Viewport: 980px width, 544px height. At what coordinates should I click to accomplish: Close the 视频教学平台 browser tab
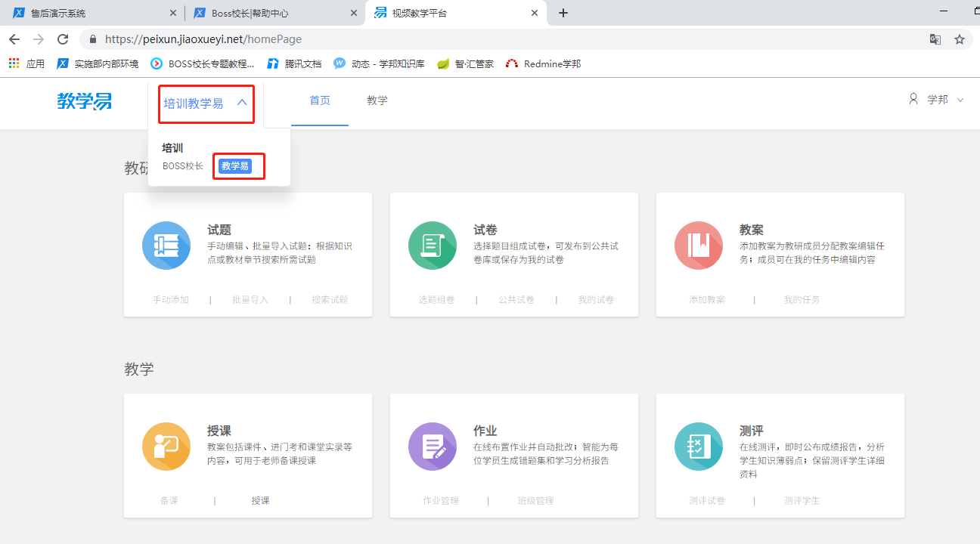point(535,14)
